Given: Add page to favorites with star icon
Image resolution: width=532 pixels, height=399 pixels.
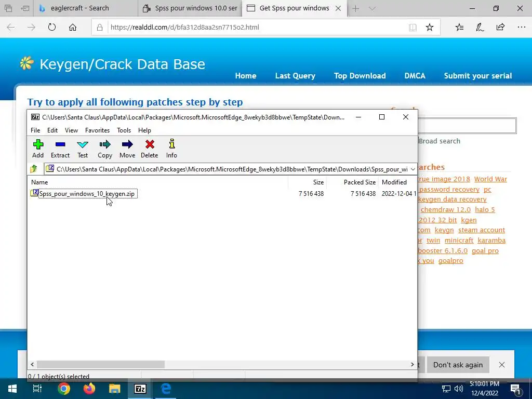Looking at the screenshot, I should [x=430, y=27].
